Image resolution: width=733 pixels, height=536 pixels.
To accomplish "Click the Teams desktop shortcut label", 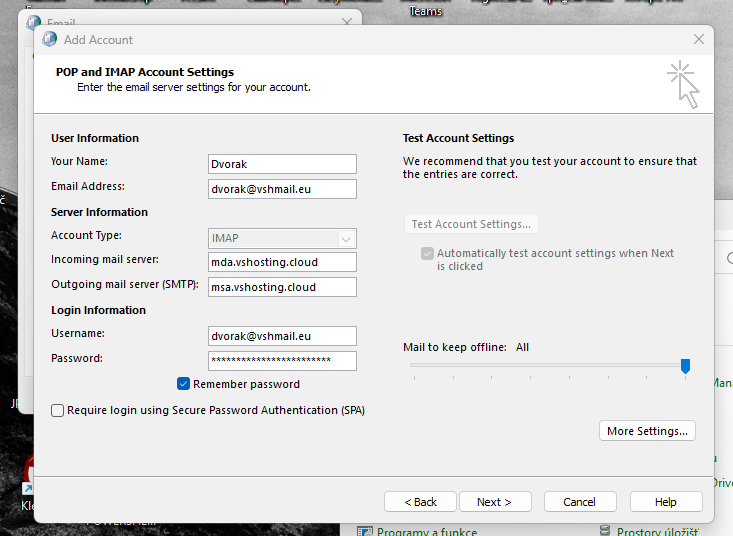I will tap(425, 11).
